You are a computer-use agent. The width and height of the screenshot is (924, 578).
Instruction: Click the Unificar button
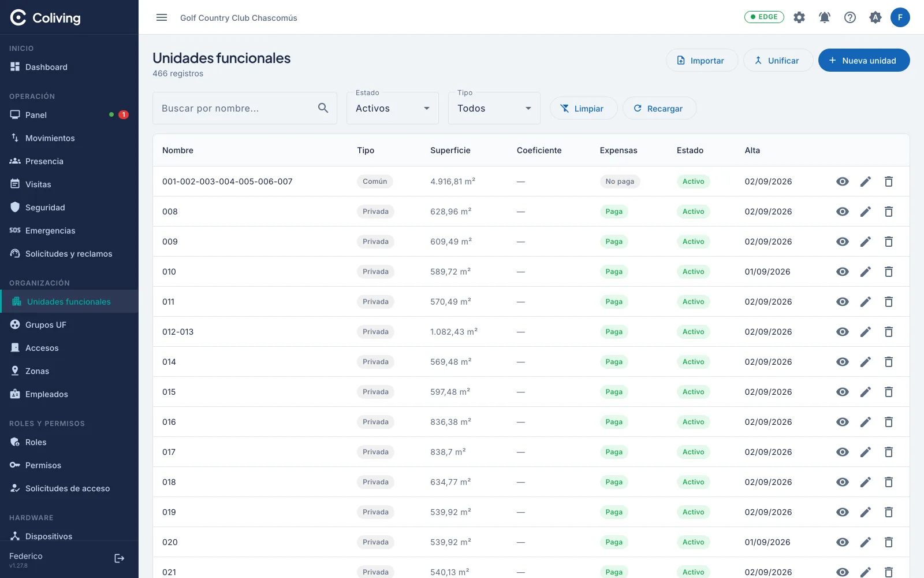tap(778, 60)
